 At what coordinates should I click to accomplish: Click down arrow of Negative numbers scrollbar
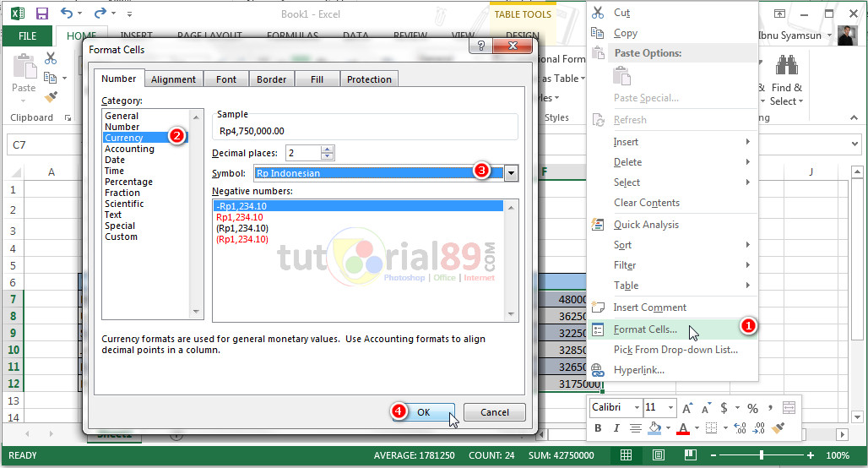pos(511,314)
